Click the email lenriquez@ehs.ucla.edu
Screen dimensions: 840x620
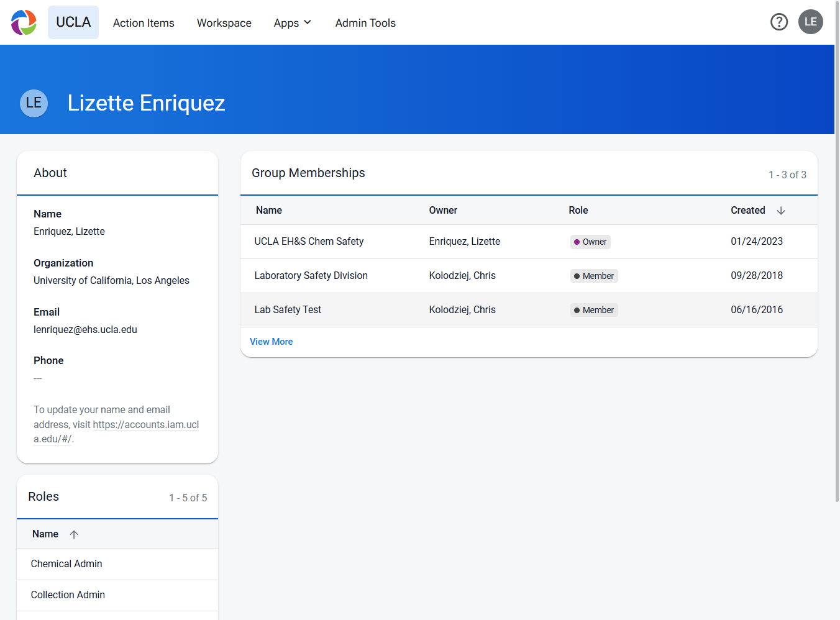(x=85, y=330)
